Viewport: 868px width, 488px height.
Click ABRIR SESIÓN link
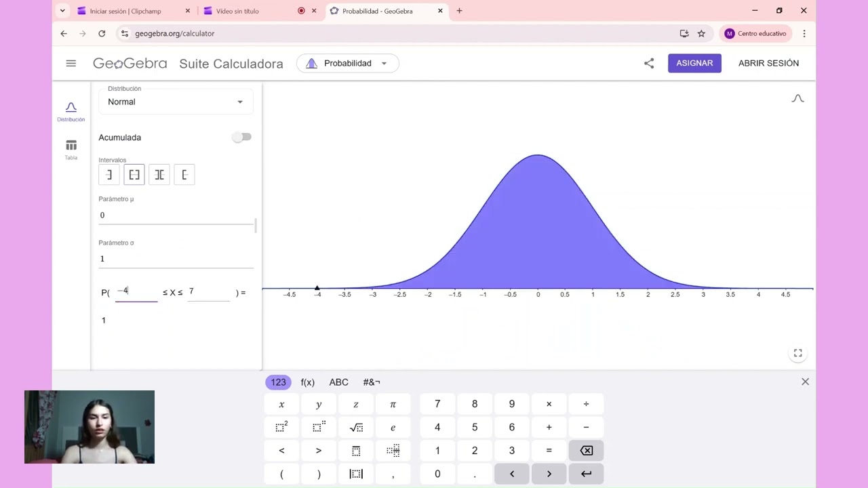click(768, 63)
